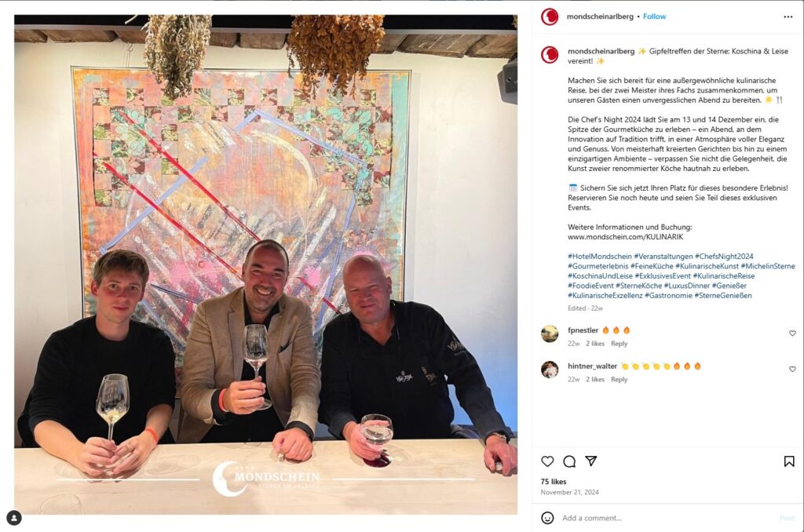Screen dimensions: 804x532
Task: Like the post with heart icon
Action: 547,461
